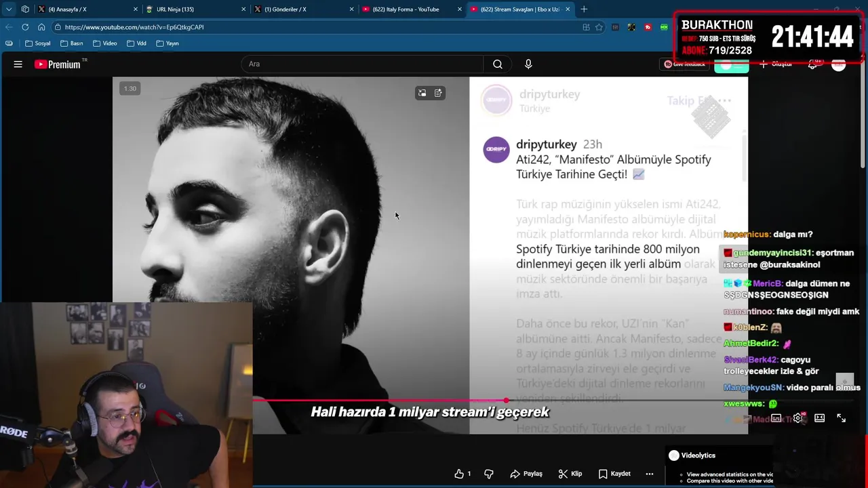868x488 pixels.
Task: Open the Yayın bookmarks folder
Action: click(x=167, y=43)
